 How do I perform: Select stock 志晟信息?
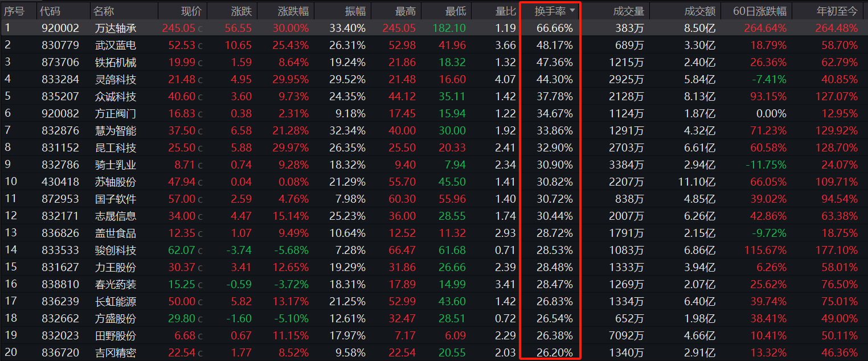tap(116, 216)
